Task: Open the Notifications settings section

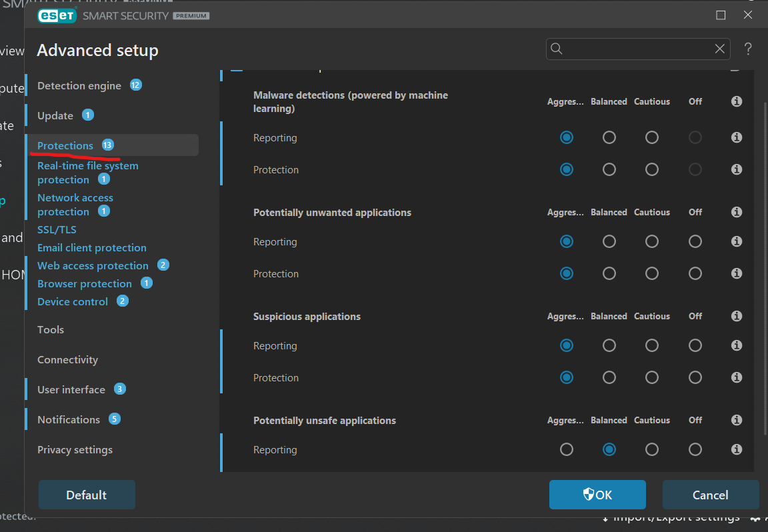Action: [x=69, y=419]
